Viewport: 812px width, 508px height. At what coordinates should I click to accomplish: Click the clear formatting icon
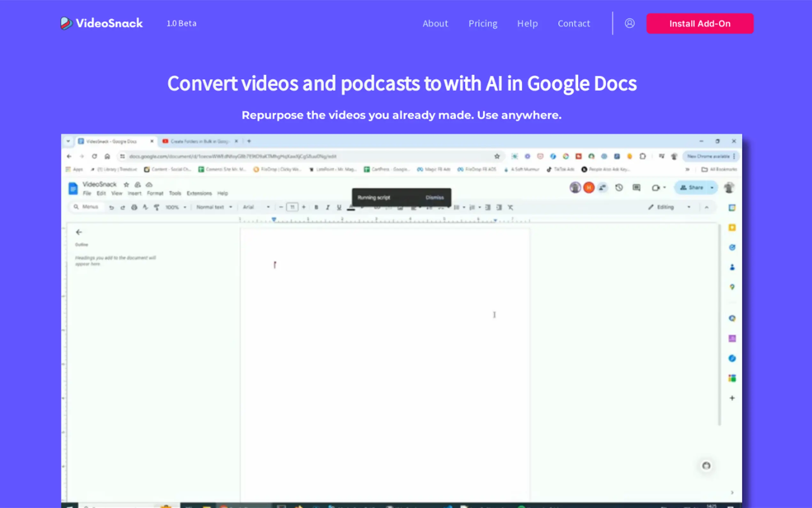[x=510, y=207]
